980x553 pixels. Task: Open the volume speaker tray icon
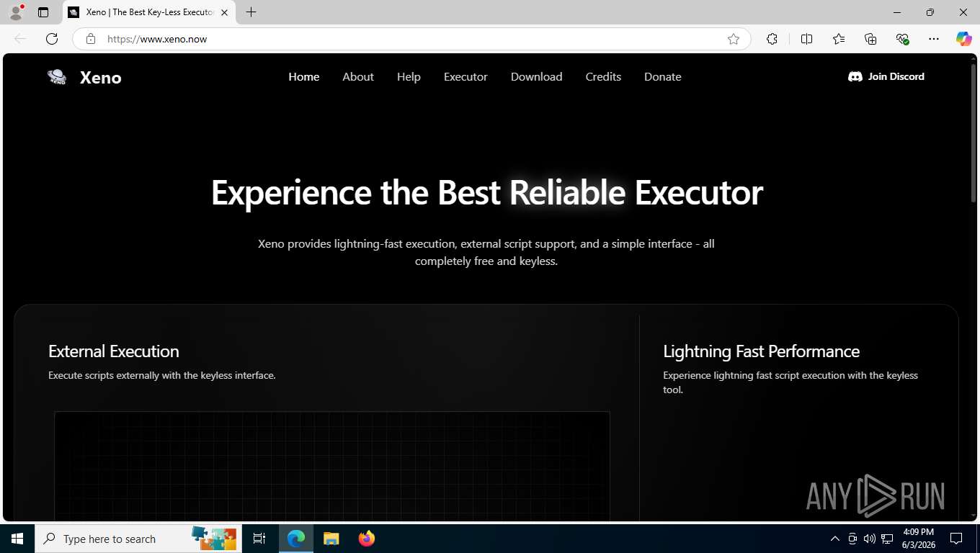pos(870,539)
